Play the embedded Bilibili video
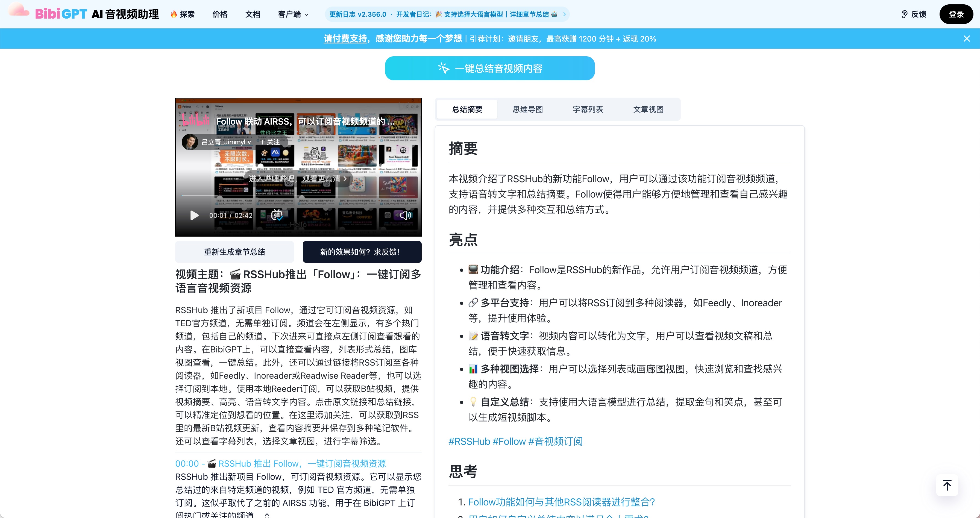 [194, 215]
